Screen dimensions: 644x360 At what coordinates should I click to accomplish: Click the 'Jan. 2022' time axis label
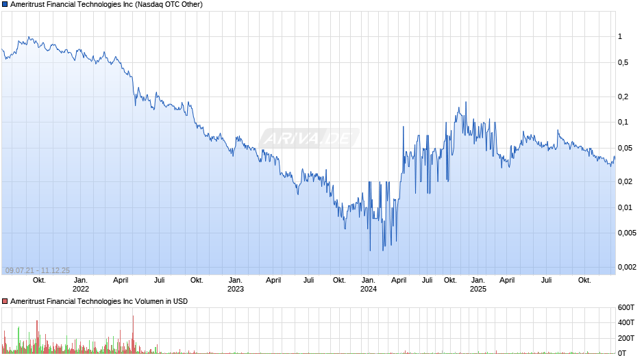[x=81, y=285]
